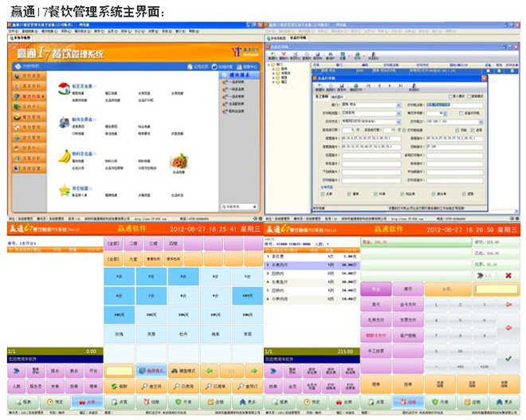Open 系统设置 in the orange sidebar
Viewport: 526px width, 420px height.
point(29,168)
